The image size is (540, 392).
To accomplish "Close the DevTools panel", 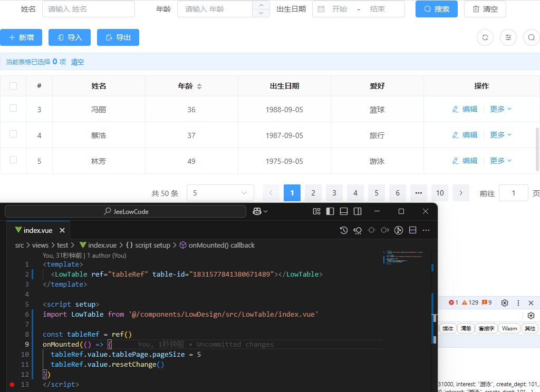I will 531,303.
